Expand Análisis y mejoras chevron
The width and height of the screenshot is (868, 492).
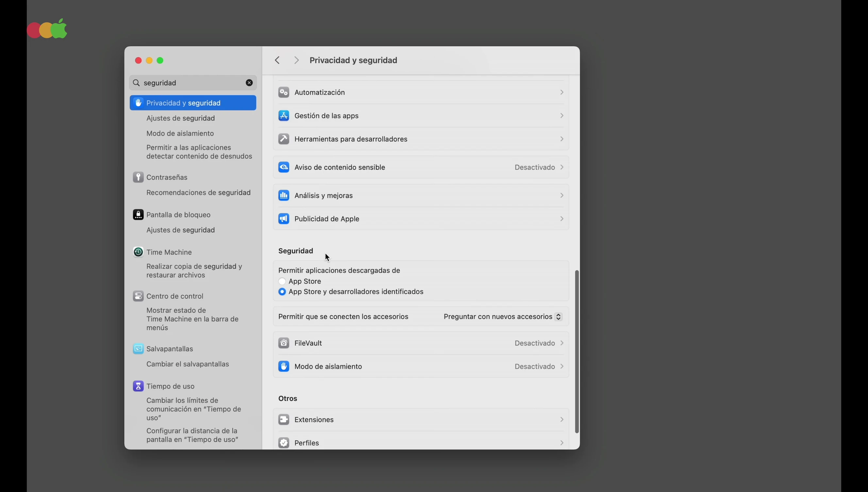click(x=562, y=195)
